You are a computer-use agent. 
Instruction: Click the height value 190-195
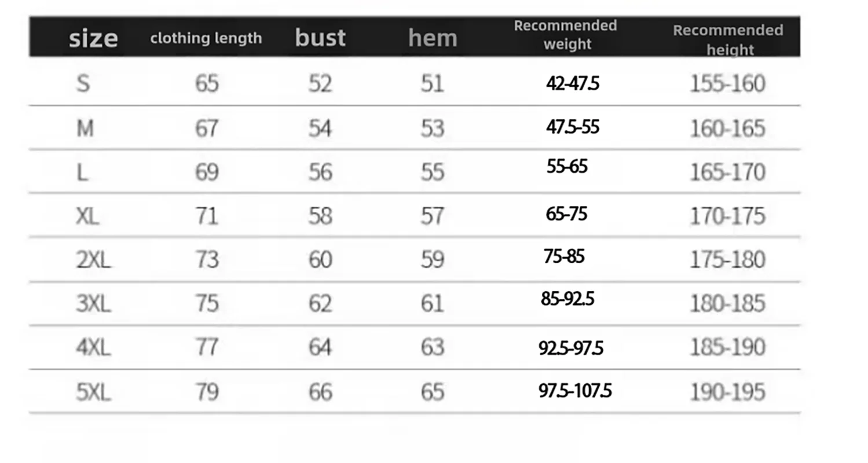(728, 392)
